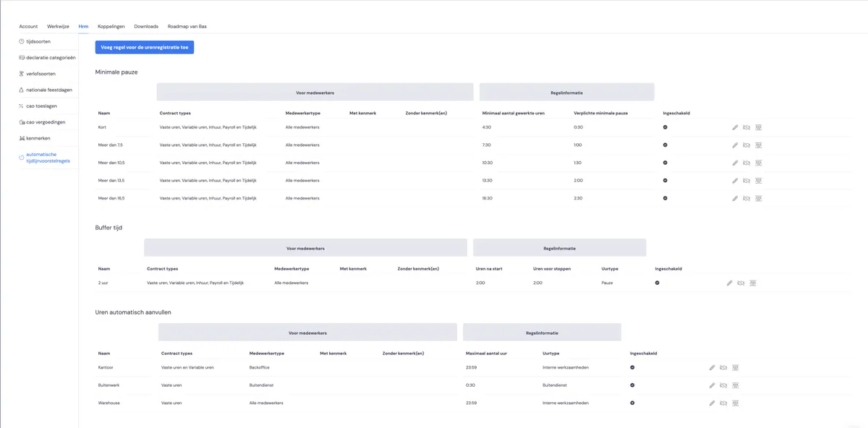Click the crossed-out middle icon in Warehouse row

723,403
